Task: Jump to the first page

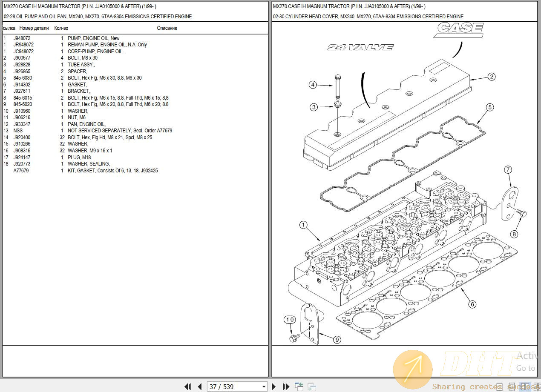Action: pyautogui.click(x=187, y=386)
